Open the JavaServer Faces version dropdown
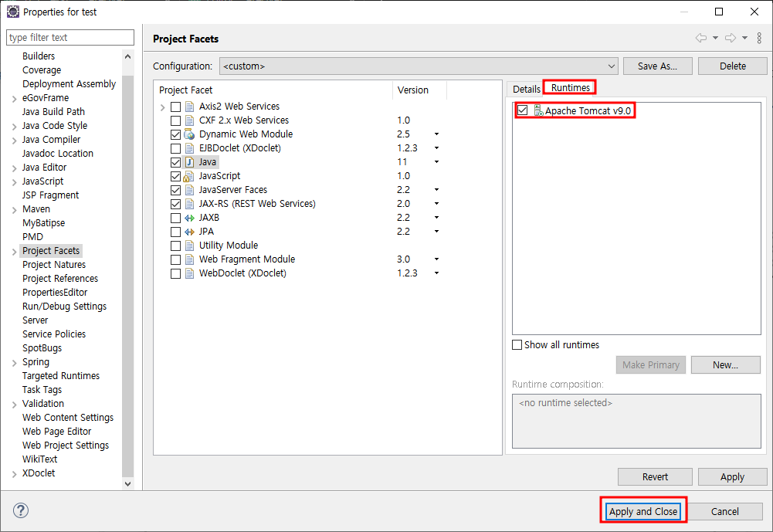This screenshot has width=773, height=532. [x=436, y=190]
